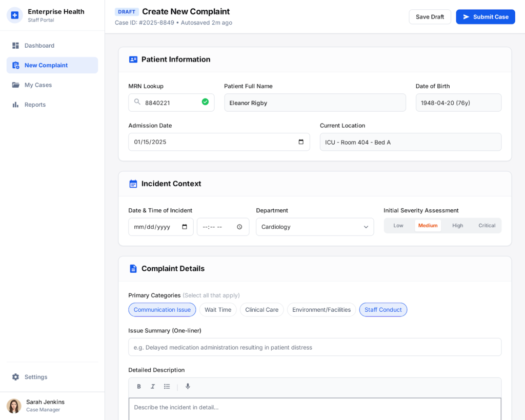Deselect the Staff Conduct category chip
Screen dimensions: 525x420
[383, 310]
